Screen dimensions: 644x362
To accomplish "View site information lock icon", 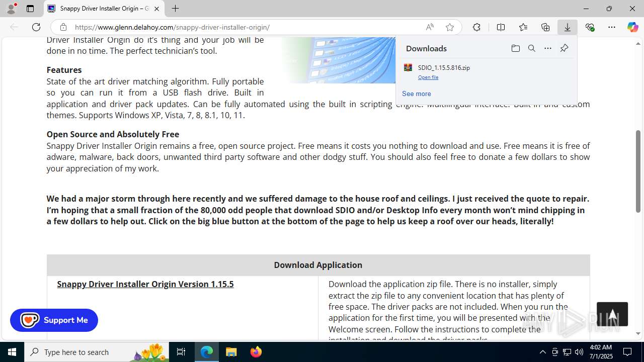I will (63, 27).
